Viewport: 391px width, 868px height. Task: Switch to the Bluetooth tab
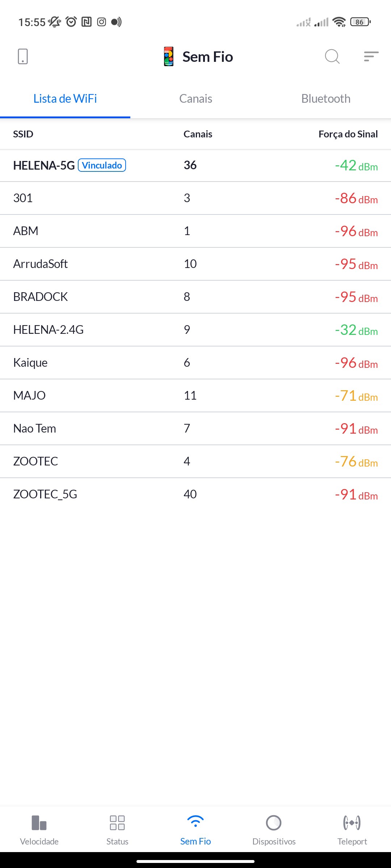click(326, 99)
